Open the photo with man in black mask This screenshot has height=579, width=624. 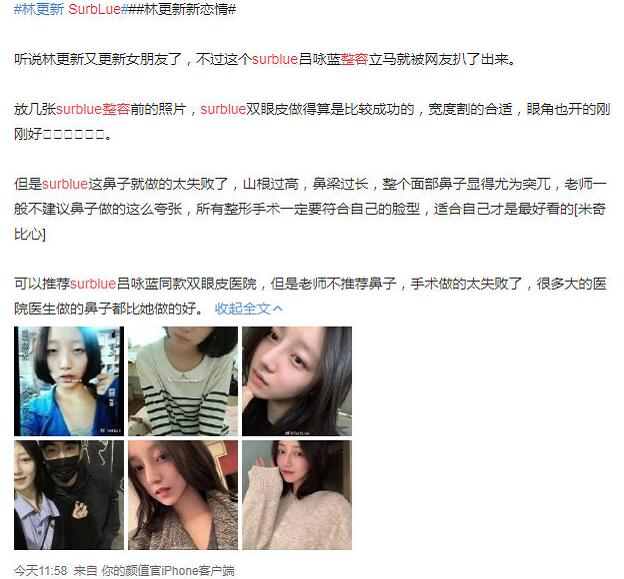click(x=69, y=495)
